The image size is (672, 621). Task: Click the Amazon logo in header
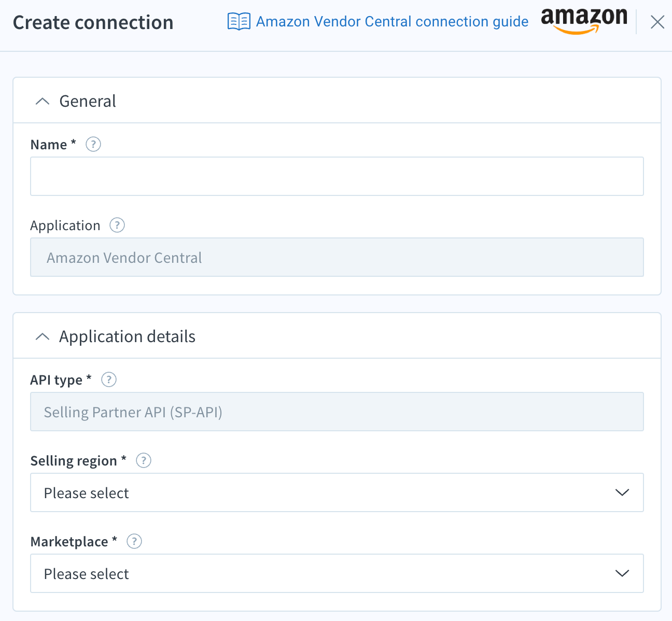click(584, 21)
